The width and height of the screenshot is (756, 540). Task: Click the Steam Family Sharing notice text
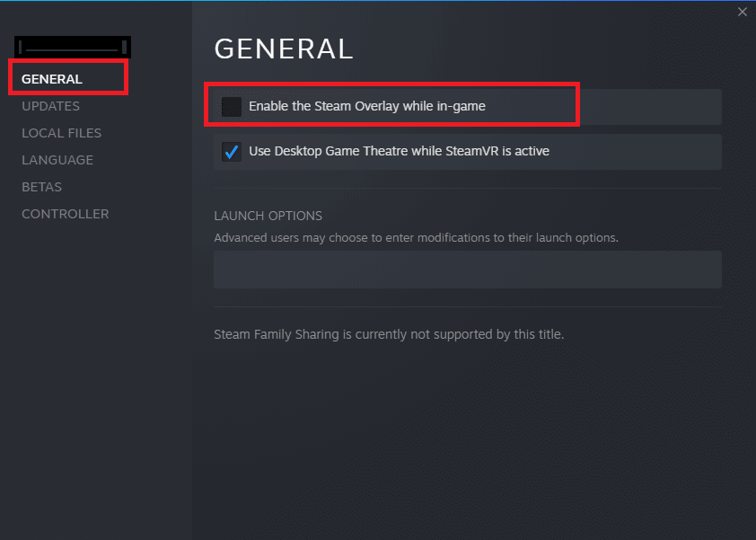(389, 334)
